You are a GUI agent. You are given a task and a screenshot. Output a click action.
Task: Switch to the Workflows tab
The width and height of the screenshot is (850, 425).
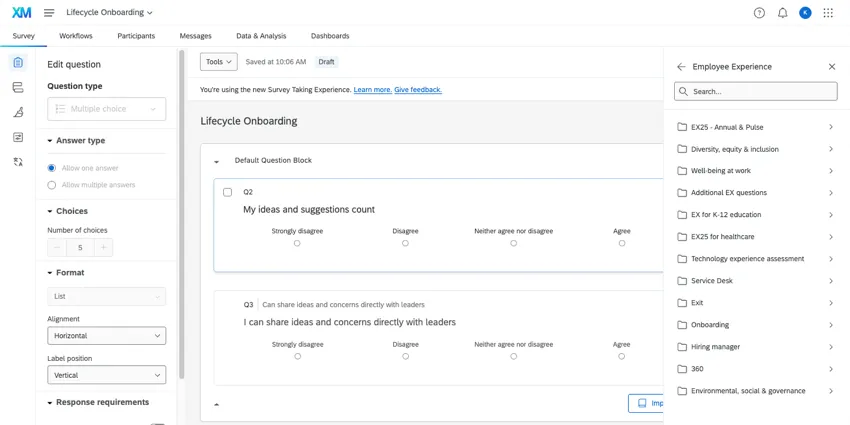(76, 36)
